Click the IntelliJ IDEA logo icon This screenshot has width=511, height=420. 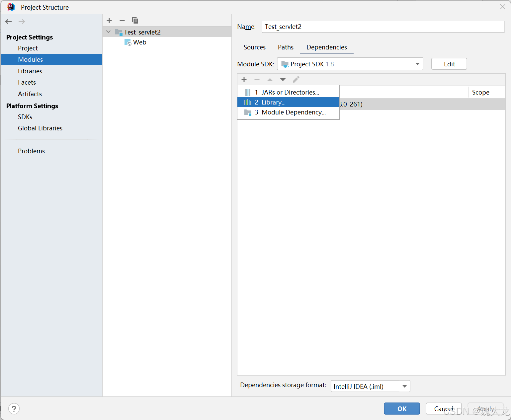pos(11,7)
